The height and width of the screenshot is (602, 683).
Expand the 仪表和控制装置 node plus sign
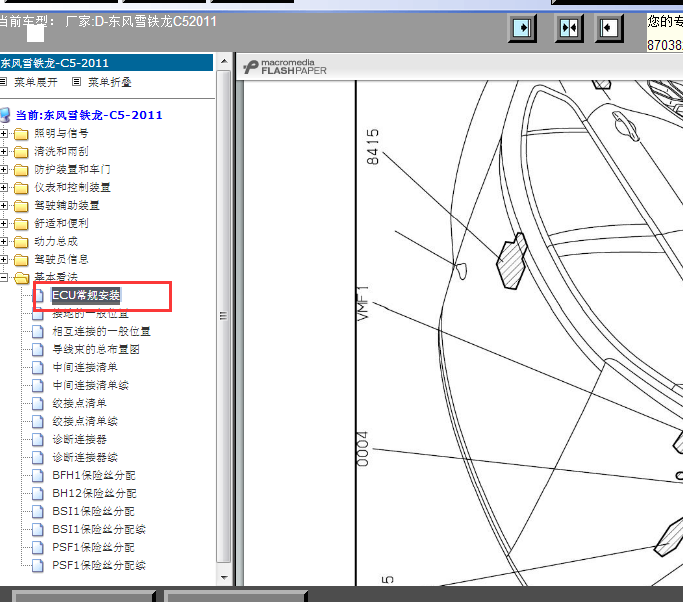(3, 188)
